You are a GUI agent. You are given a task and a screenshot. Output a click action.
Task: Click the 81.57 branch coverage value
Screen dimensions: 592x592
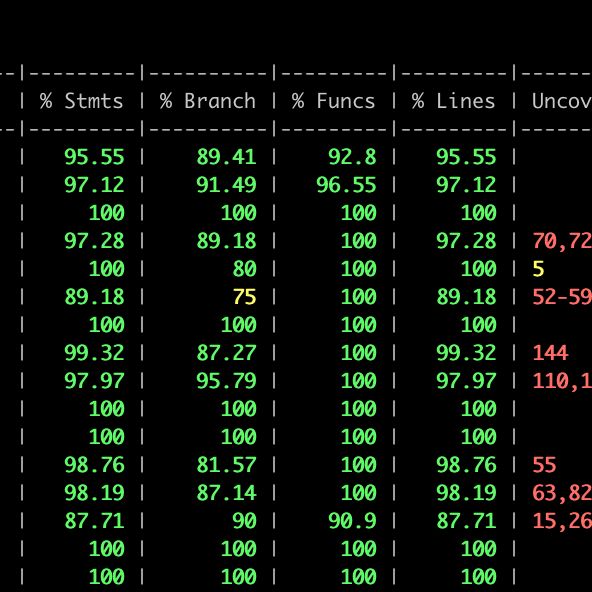point(226,464)
